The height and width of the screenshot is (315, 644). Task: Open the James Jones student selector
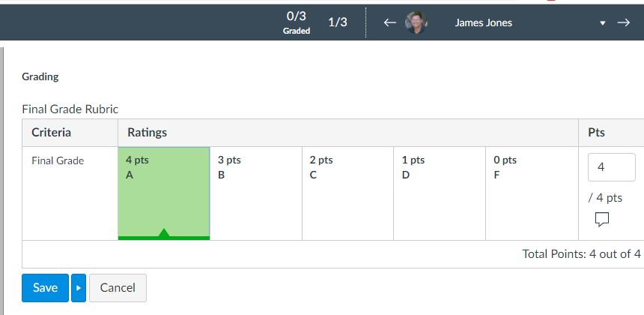484,22
